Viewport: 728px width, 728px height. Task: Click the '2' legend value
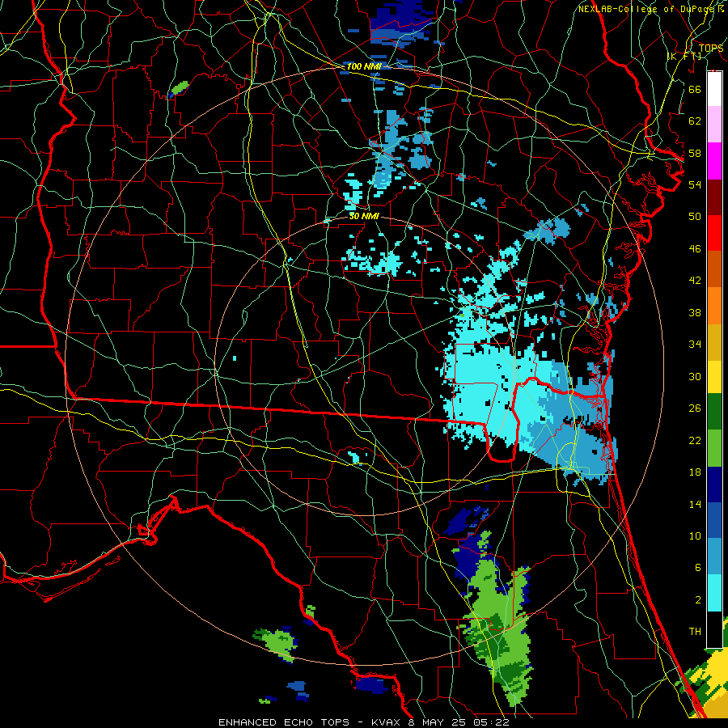pos(697,600)
